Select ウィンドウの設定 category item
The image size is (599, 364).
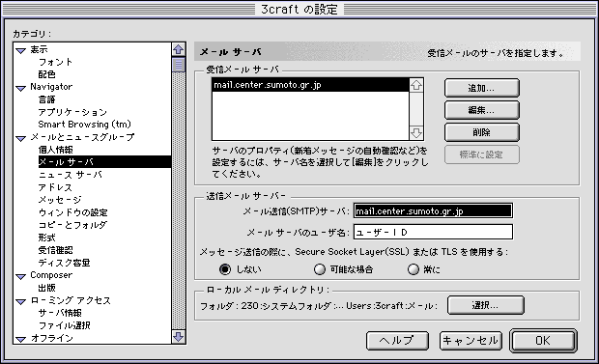point(73,212)
